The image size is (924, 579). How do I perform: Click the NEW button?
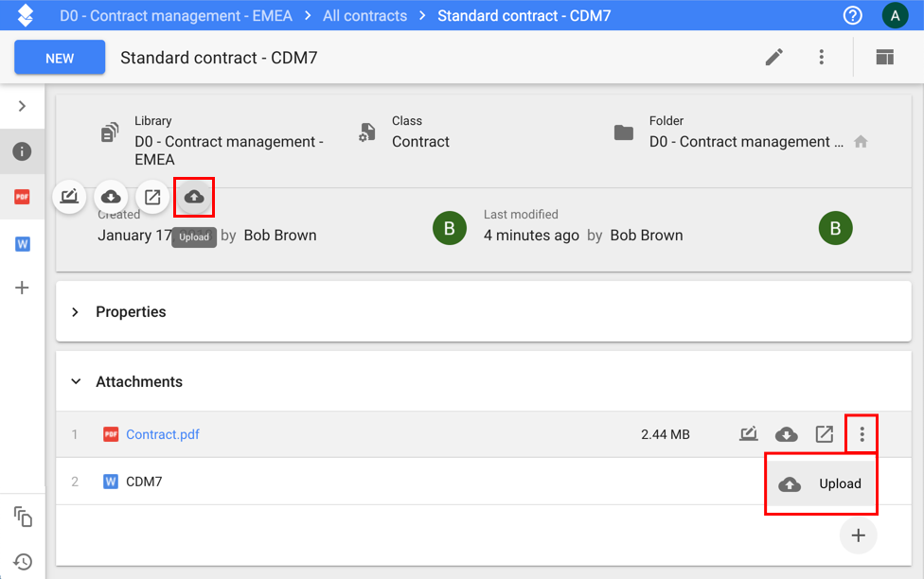pos(60,57)
